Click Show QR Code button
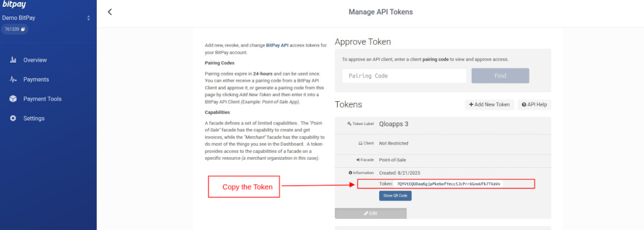 (395, 196)
